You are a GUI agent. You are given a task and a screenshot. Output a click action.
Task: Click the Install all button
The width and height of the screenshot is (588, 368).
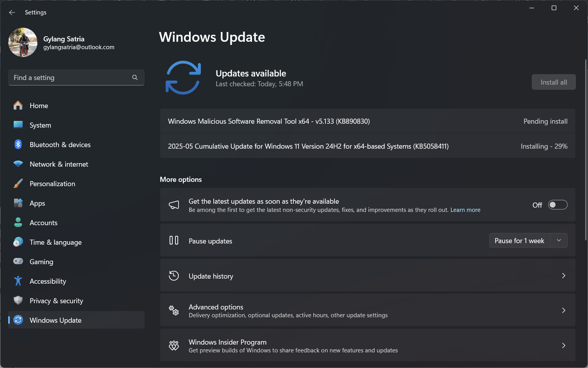[554, 82]
